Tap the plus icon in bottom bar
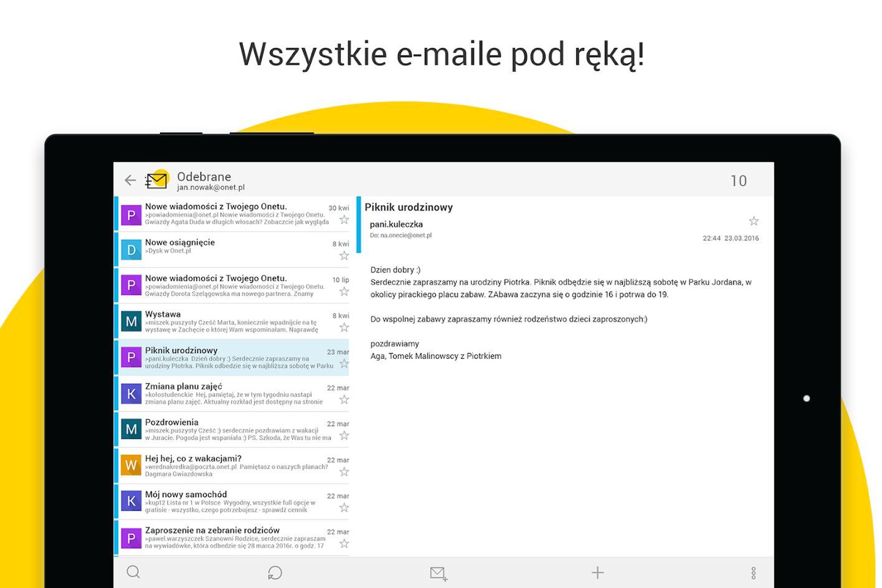 click(597, 572)
